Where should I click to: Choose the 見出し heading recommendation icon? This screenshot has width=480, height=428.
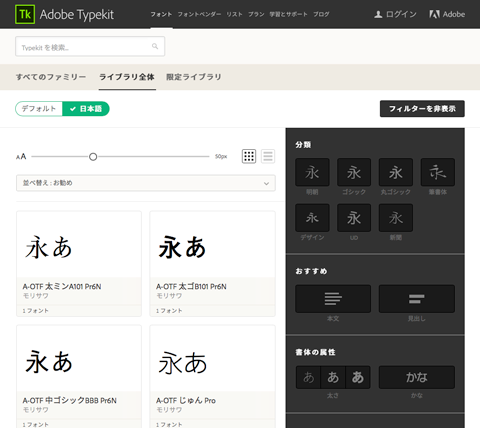coord(417,299)
